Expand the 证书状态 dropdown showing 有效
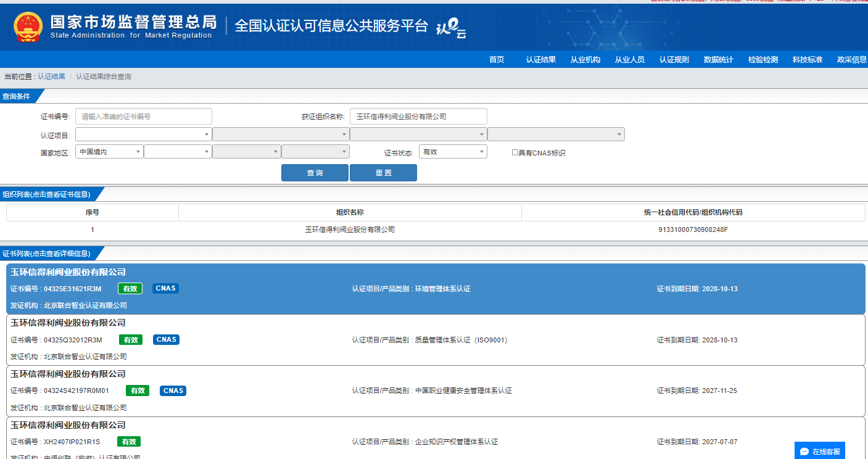Image resolution: width=868 pixels, height=459 pixels. click(x=453, y=152)
